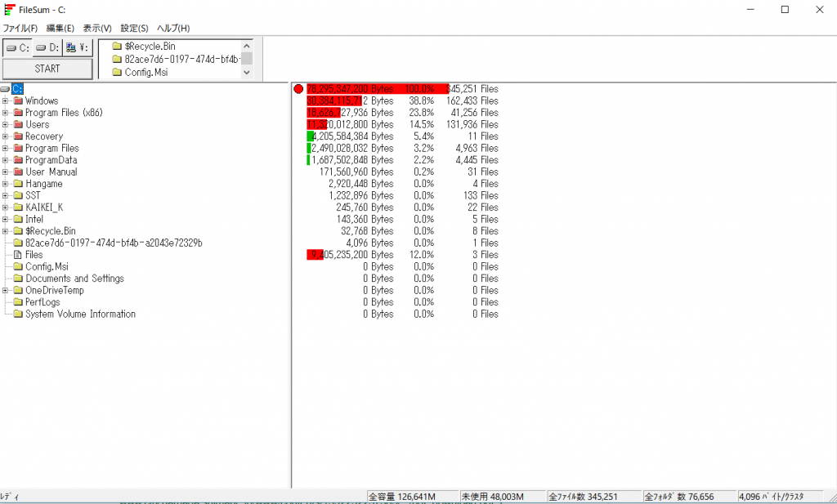
Task: Click the network drive ¥: button
Action: point(78,47)
